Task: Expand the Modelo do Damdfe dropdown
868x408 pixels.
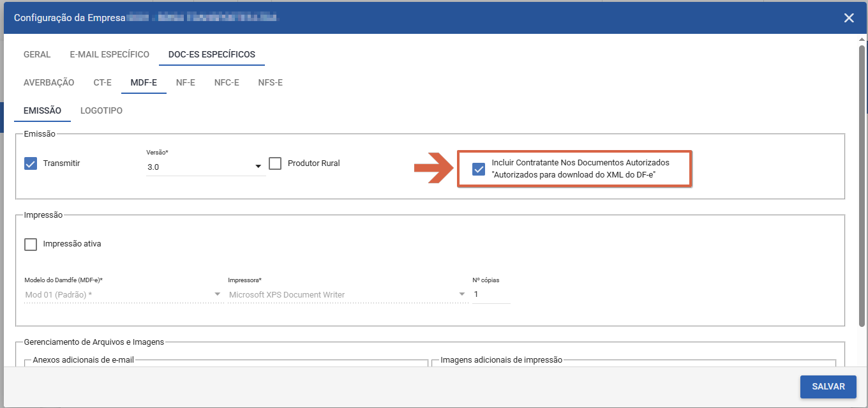Action: tap(124, 294)
